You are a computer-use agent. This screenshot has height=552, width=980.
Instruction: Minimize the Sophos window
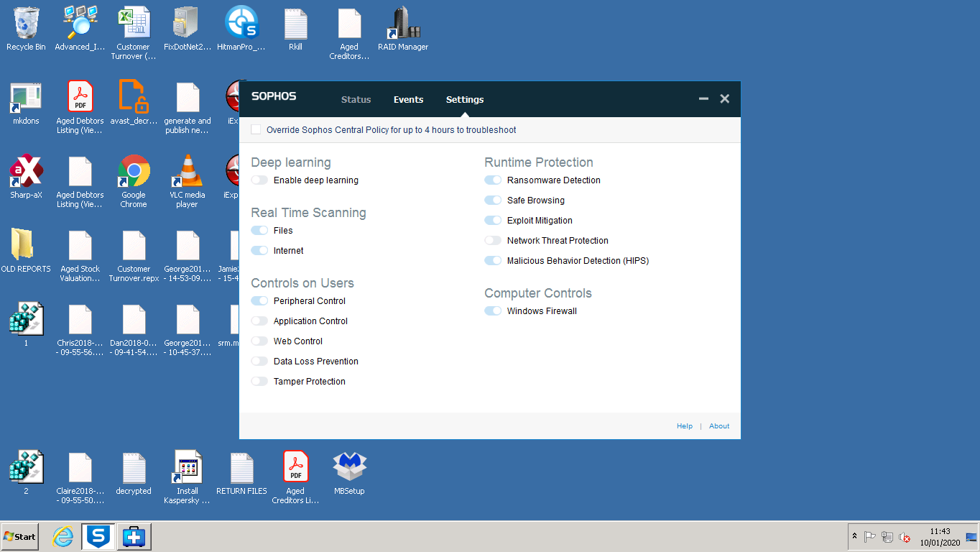[704, 99]
